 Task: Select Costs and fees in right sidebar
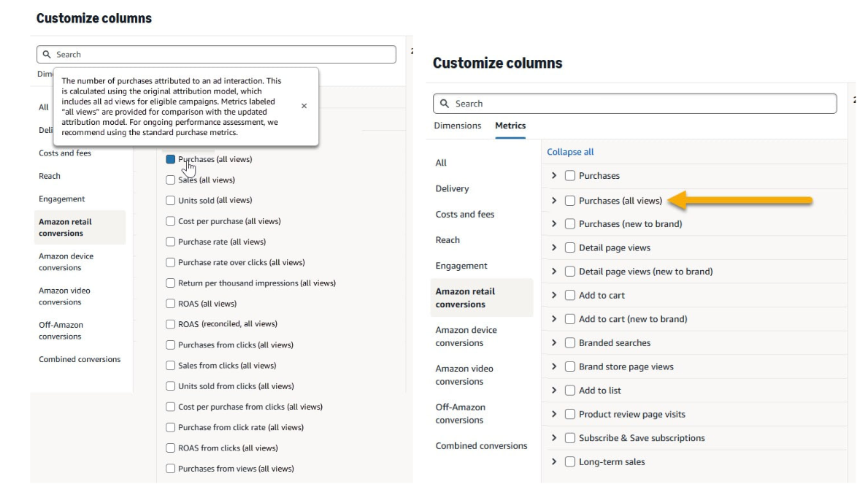tap(465, 215)
